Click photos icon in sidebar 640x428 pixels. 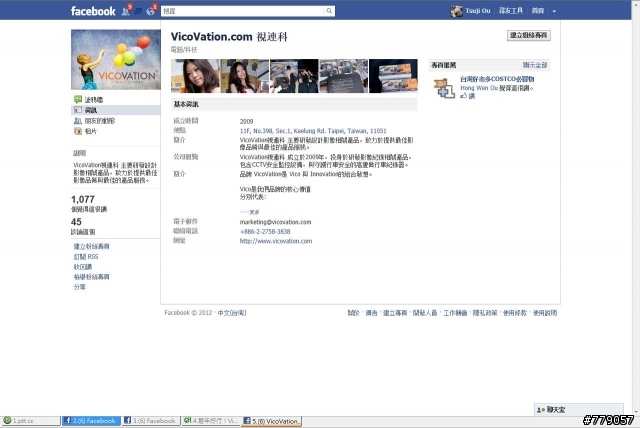point(78,131)
